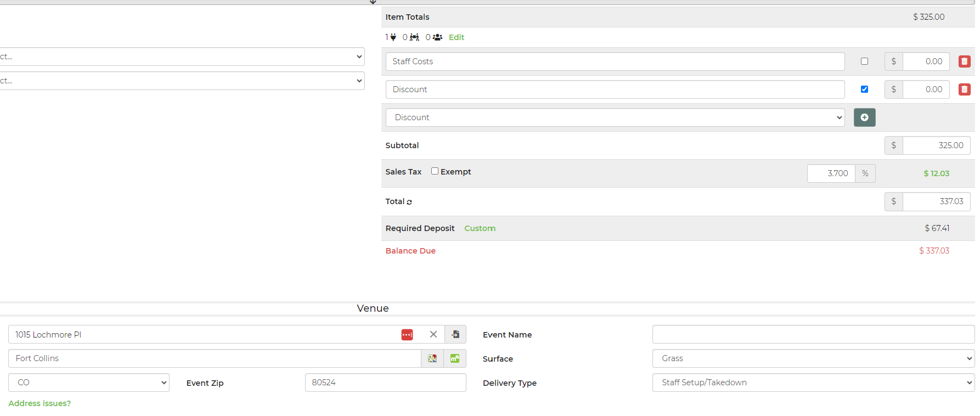Click into the Event Name field
The width and height of the screenshot is (980, 416).
click(813, 334)
